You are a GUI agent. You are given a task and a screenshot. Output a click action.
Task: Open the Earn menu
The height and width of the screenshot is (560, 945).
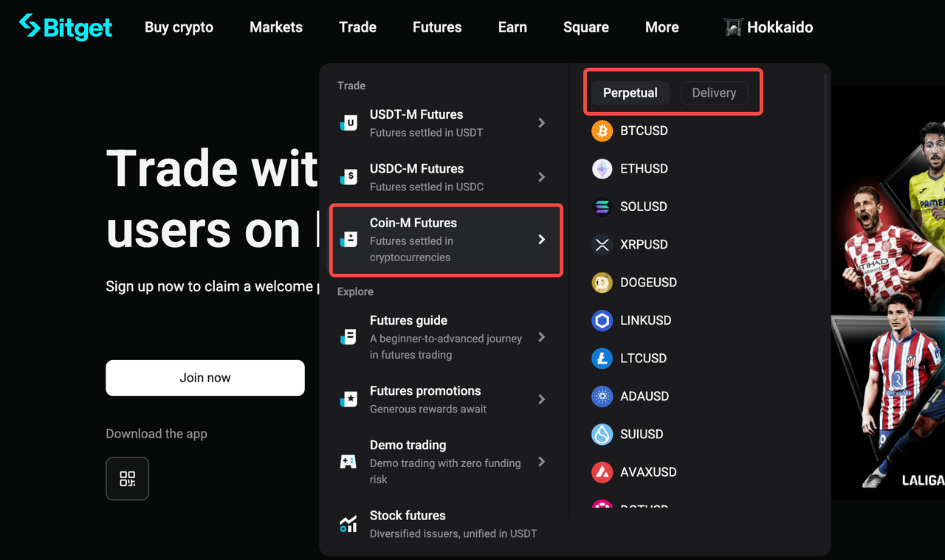512,27
